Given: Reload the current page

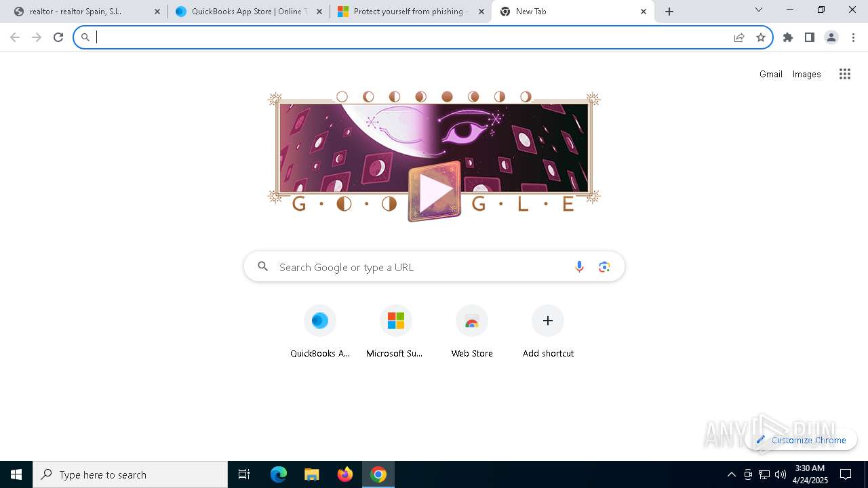Looking at the screenshot, I should (58, 37).
